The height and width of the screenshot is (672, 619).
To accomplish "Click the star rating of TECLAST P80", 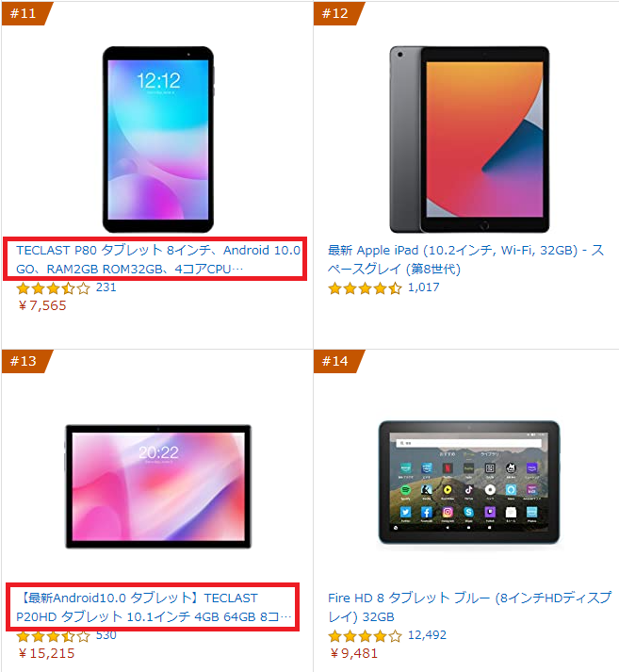I will coord(53,288).
